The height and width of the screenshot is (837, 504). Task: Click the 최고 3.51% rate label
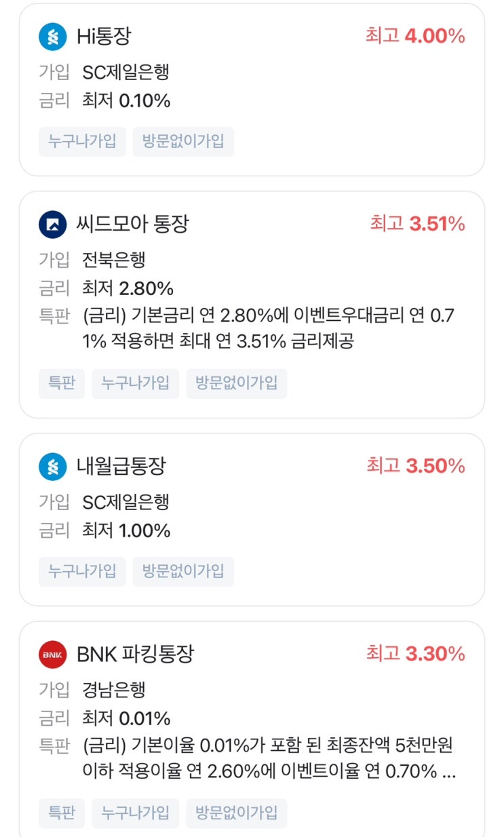(x=417, y=224)
